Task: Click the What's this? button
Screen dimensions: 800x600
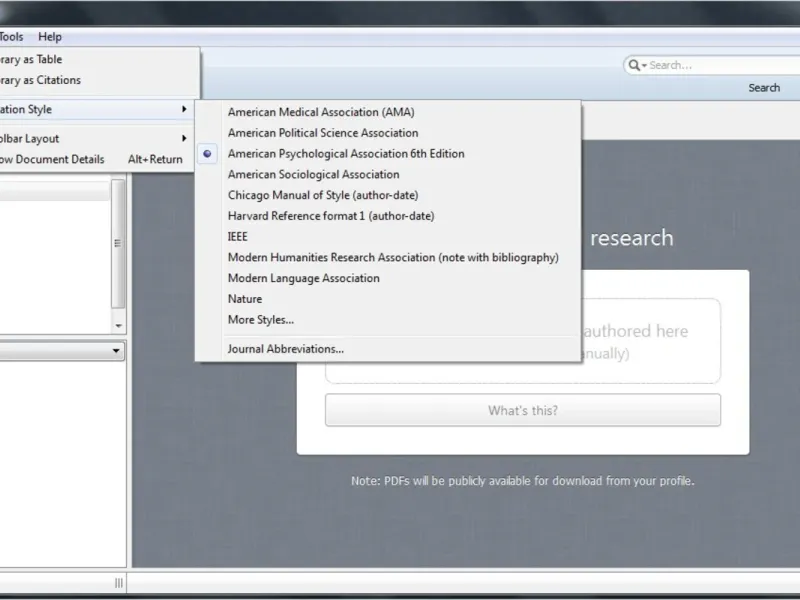Action: (x=523, y=410)
